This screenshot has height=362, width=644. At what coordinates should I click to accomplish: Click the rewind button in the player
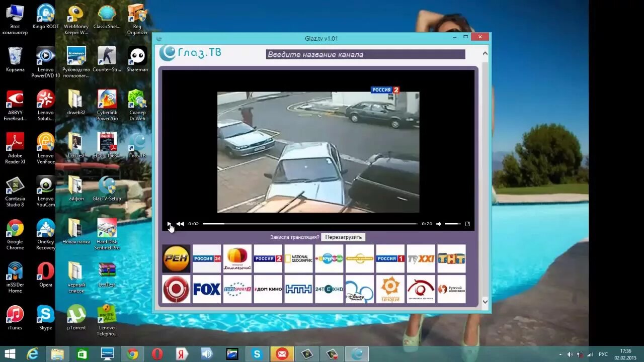click(180, 224)
